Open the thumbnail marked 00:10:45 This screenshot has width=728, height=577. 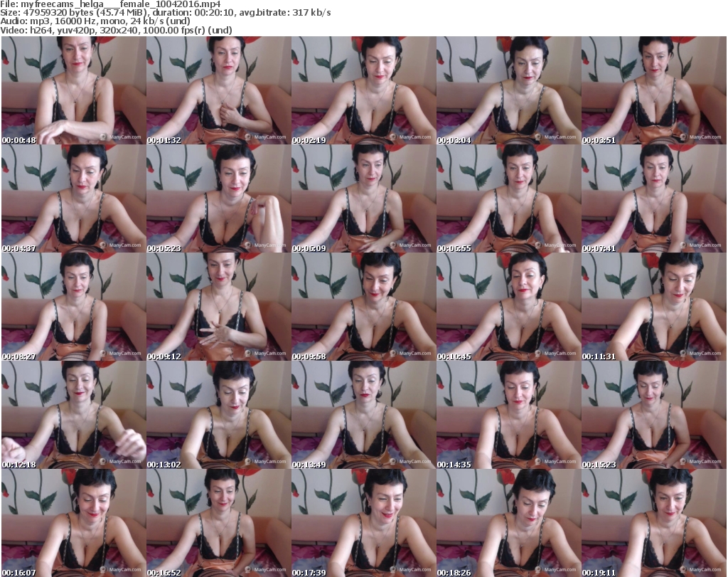[508, 307]
